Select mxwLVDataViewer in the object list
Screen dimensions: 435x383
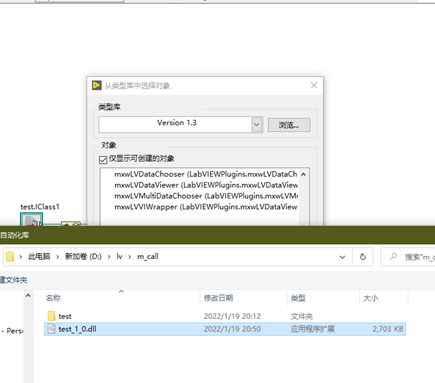coord(206,185)
